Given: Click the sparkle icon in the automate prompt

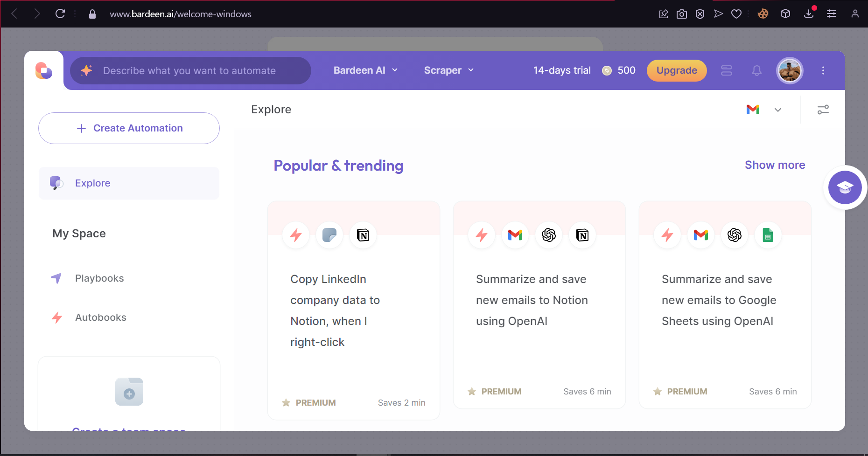Looking at the screenshot, I should [86, 70].
